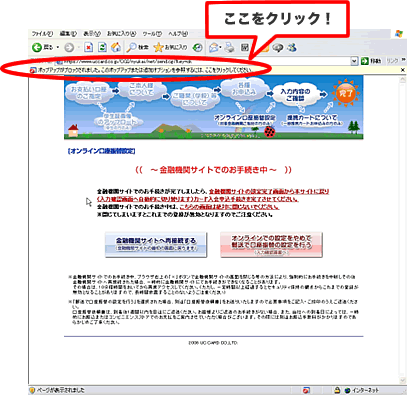Screen dimensions: 407x395
Task: Open the Back button history dropdown arrow
Action: [58, 48]
